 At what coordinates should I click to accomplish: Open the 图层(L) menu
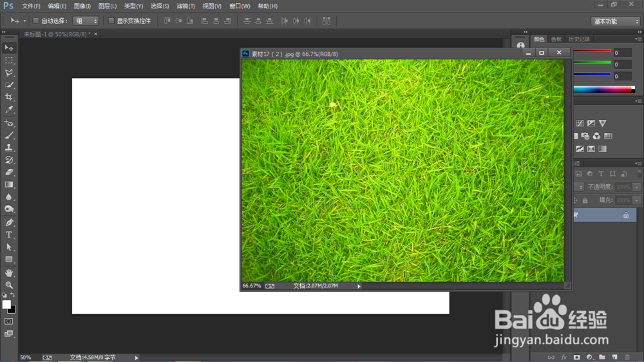108,6
